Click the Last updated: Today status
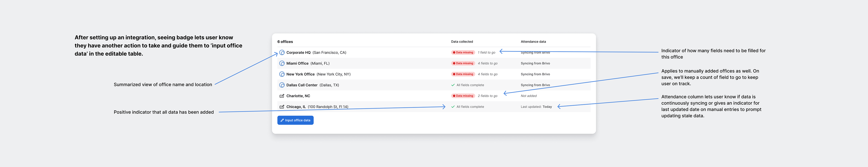The height and width of the screenshot is (167, 868). pos(536,107)
